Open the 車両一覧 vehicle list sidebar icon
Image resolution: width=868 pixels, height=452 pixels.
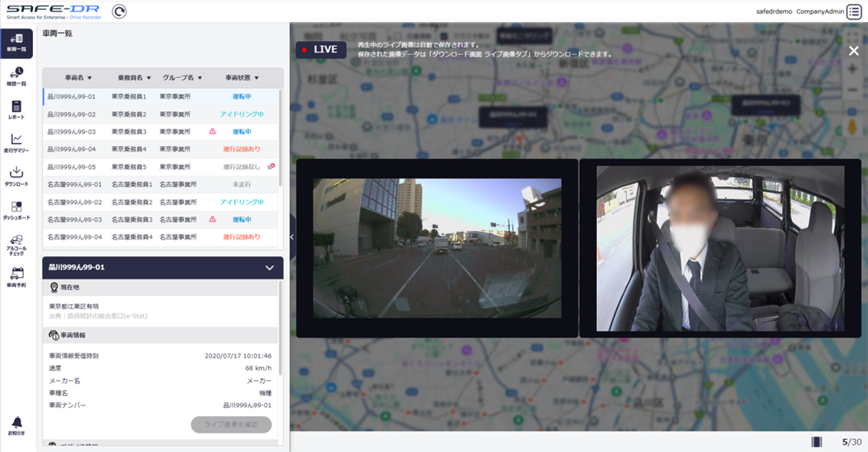click(18, 42)
